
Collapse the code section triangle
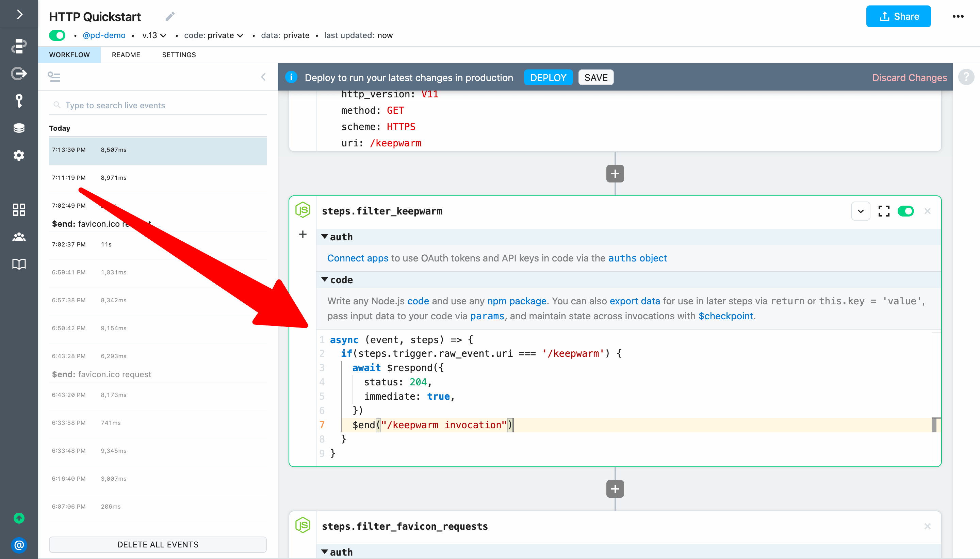325,279
